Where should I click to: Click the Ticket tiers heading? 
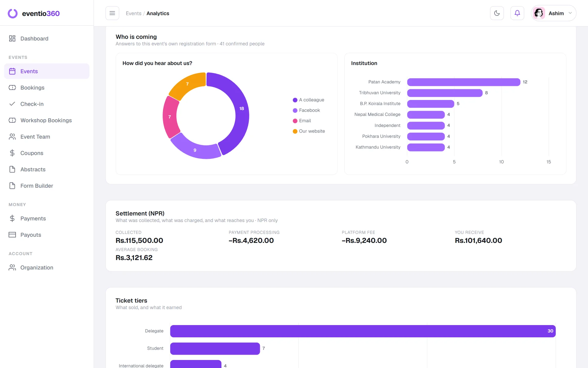131,301
